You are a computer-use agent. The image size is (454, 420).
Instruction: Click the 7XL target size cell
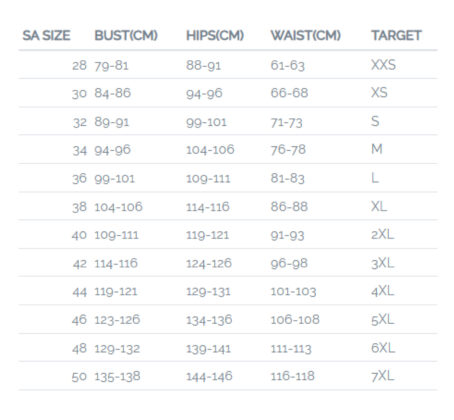click(383, 376)
